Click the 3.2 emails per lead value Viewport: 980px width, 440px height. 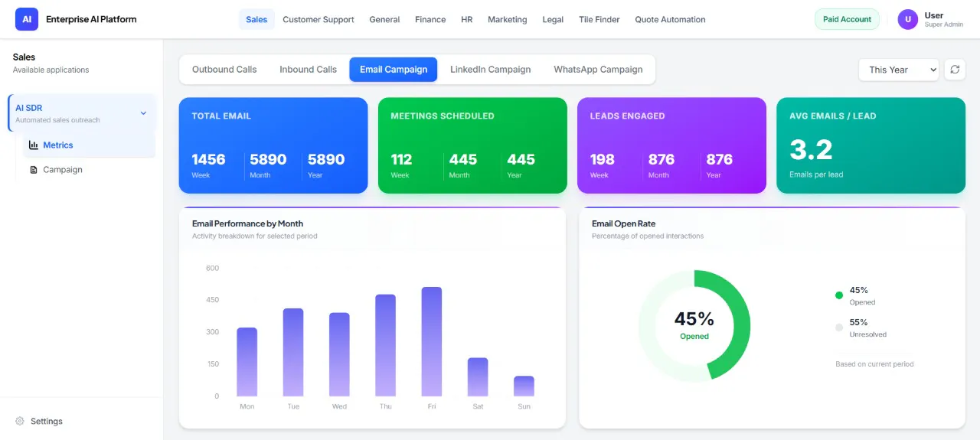click(811, 149)
